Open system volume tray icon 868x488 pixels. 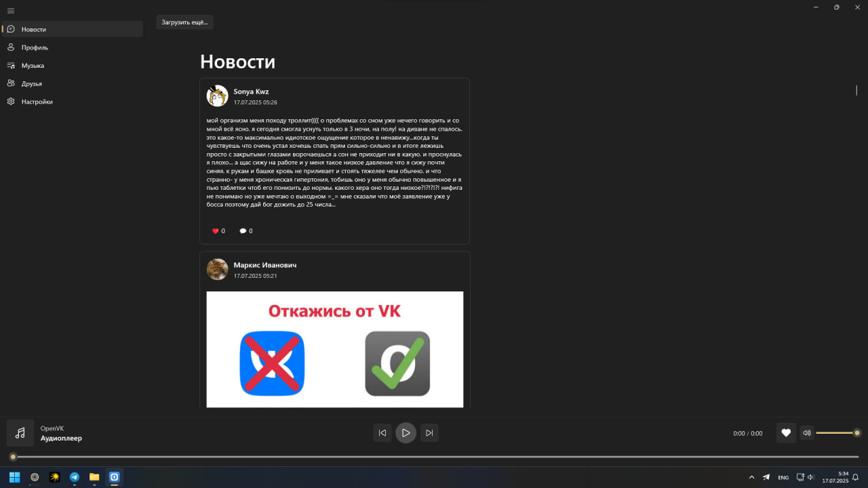tap(810, 477)
